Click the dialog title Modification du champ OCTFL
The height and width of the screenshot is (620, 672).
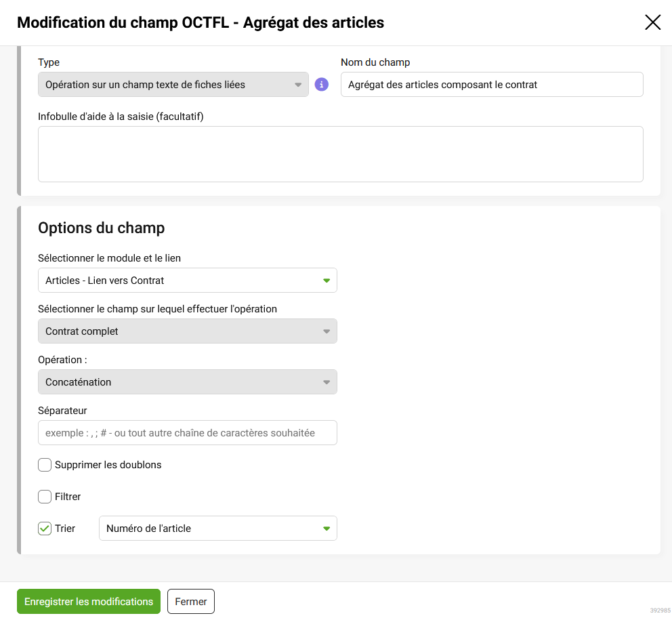(200, 22)
